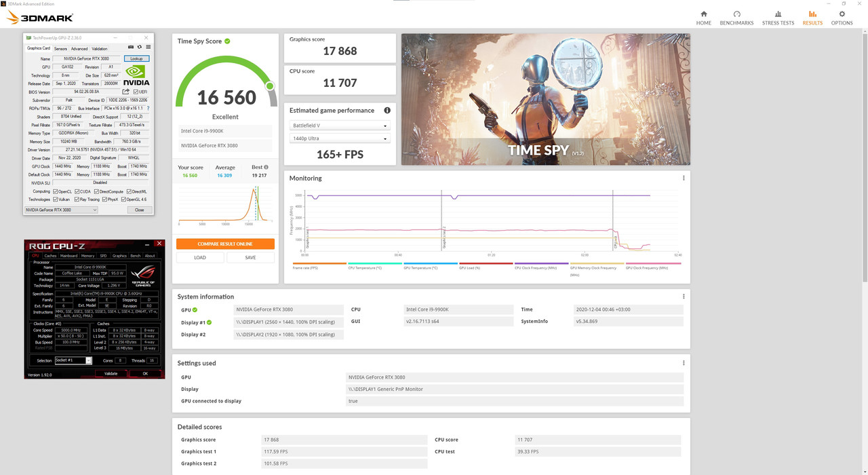This screenshot has width=868, height=475.
Task: Click the Validate button in CPU-Z
Action: [x=111, y=373]
